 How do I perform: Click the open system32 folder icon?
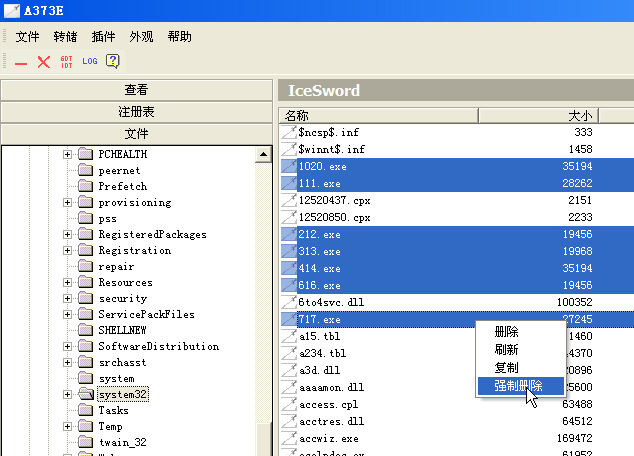point(86,394)
